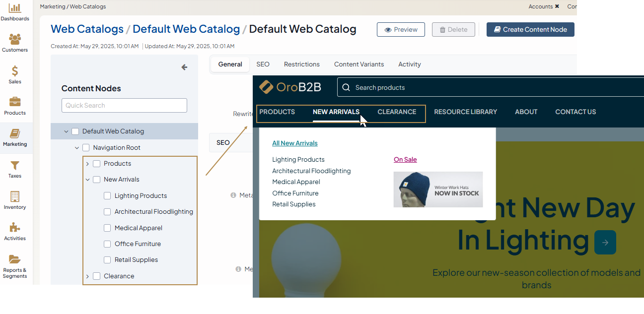Viewport: 644px width, 314px height.
Task: Close the Accounts pinned tab
Action: tap(557, 6)
